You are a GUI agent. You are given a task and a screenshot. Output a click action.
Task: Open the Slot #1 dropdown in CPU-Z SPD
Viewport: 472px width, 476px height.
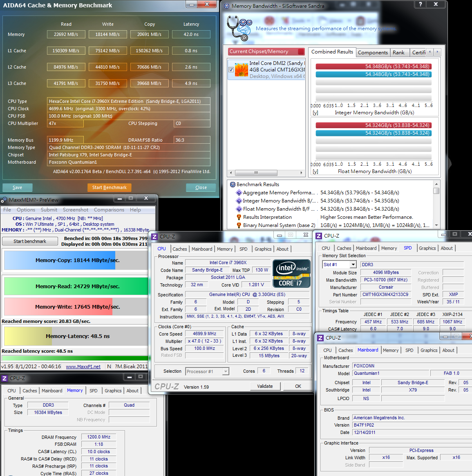coord(353,265)
